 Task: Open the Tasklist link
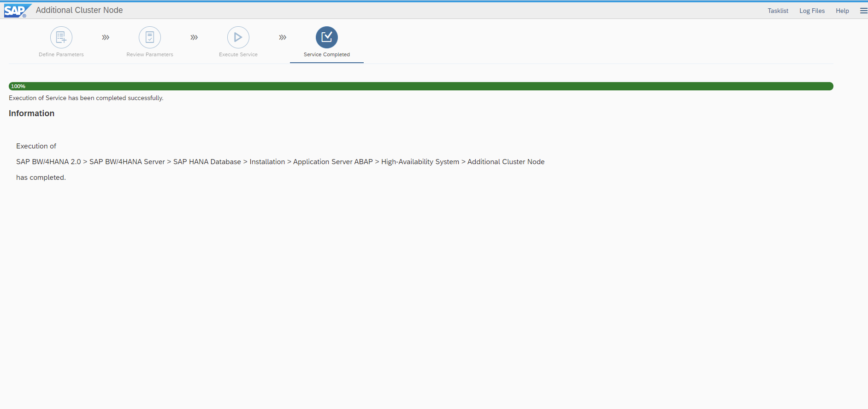(778, 11)
